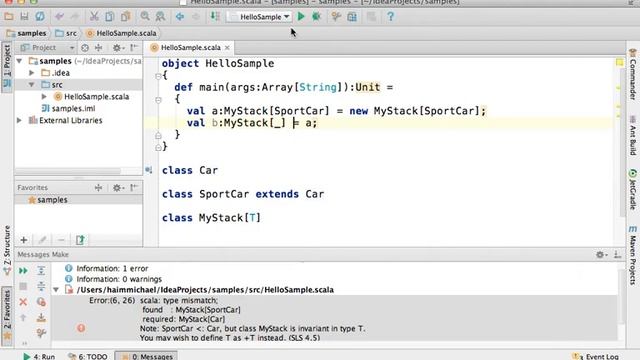Save all files toolbar icon

pyautogui.click(x=24, y=17)
